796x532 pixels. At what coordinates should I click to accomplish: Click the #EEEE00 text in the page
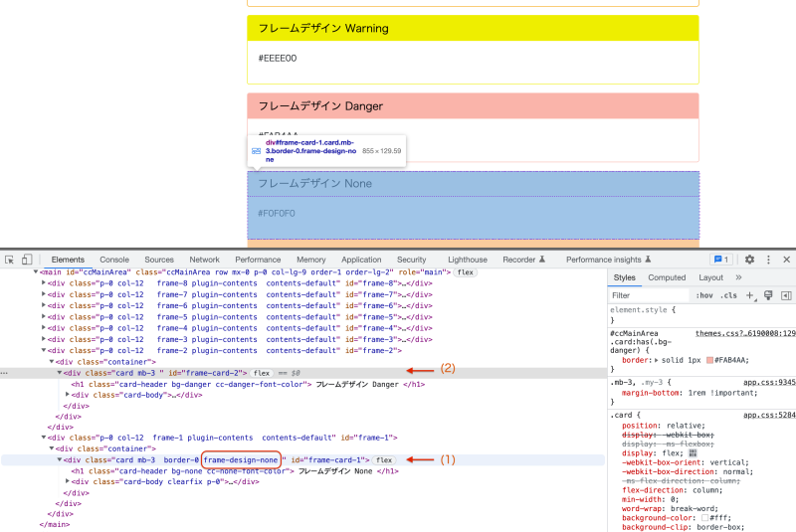pyautogui.click(x=278, y=59)
